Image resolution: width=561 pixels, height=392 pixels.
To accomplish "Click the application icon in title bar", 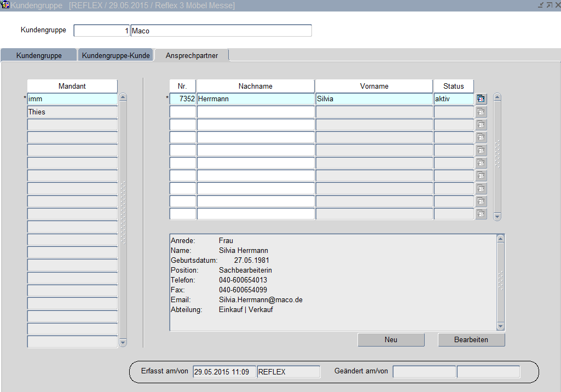I will click(x=6, y=5).
